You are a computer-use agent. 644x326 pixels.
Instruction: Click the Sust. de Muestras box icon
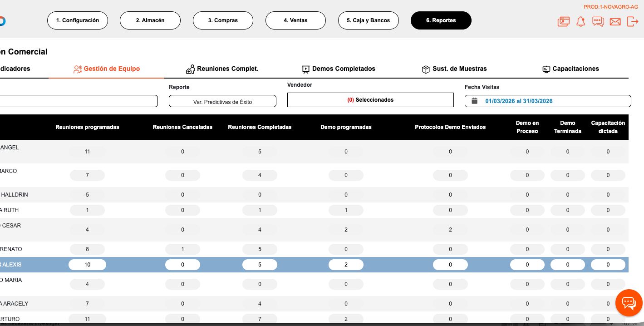tap(426, 69)
